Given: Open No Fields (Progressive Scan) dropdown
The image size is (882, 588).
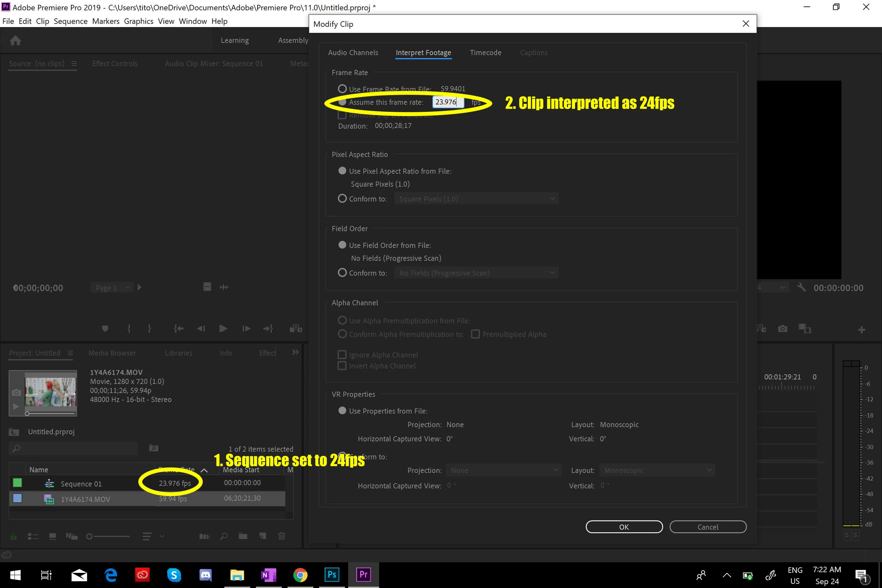Looking at the screenshot, I should click(x=476, y=273).
